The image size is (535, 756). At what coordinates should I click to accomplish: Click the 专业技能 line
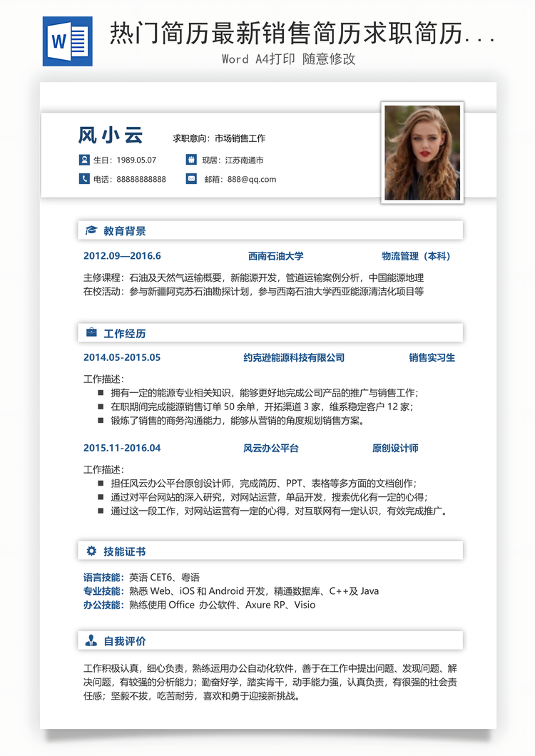point(231,591)
